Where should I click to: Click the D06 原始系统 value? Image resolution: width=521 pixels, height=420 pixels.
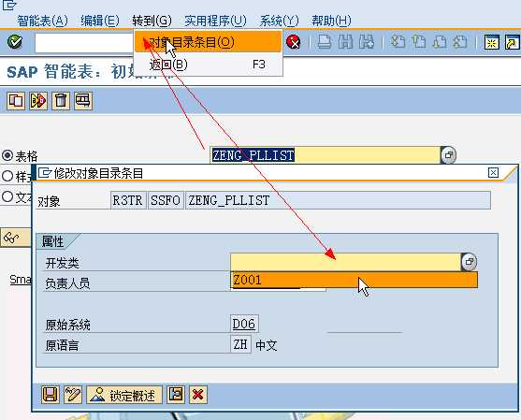(x=244, y=324)
